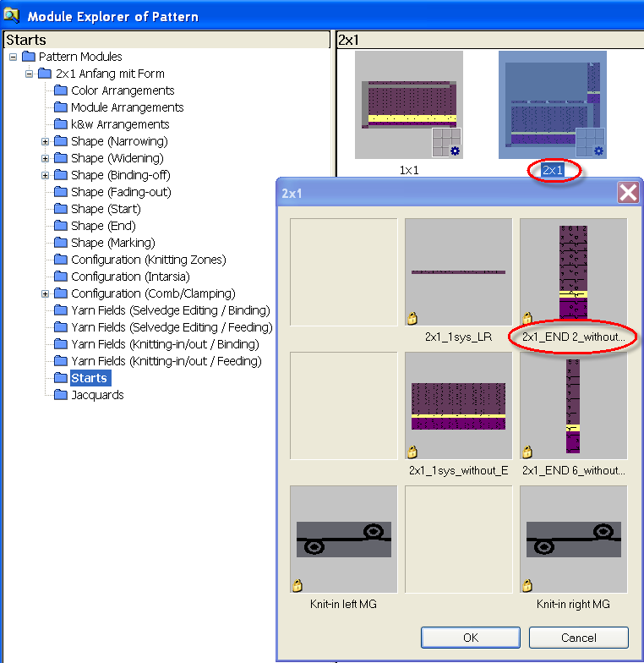
Task: Expand the Shape (Narrowing) tree node
Action: point(46,141)
